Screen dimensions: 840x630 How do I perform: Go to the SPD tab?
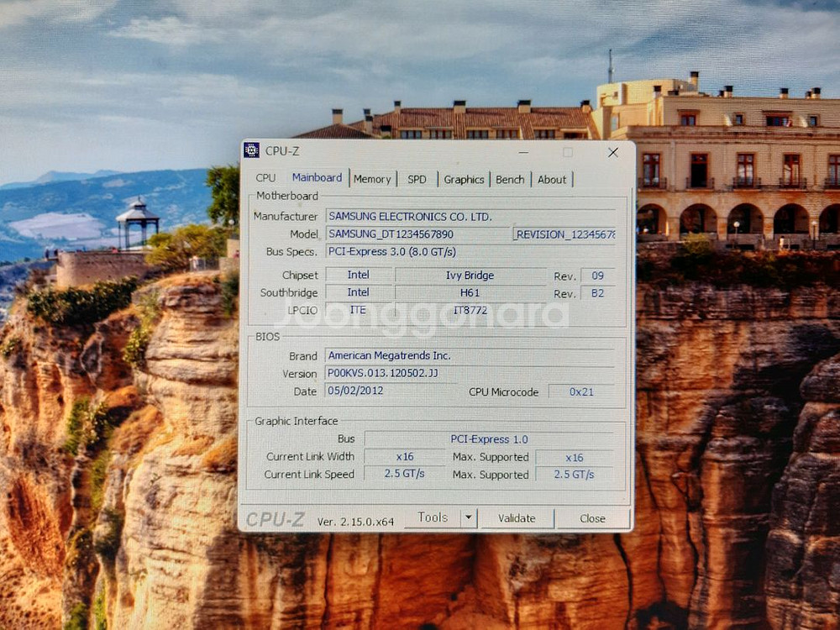(417, 179)
